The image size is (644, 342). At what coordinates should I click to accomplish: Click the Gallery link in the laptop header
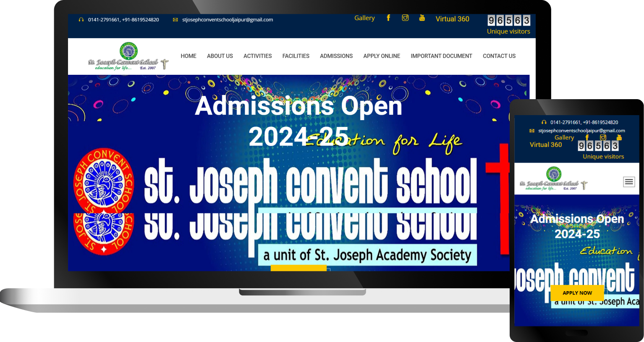[x=364, y=18]
